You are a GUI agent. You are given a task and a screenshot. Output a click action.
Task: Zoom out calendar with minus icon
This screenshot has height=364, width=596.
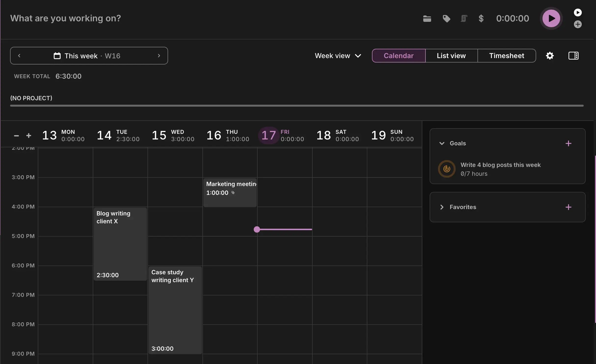(16, 136)
